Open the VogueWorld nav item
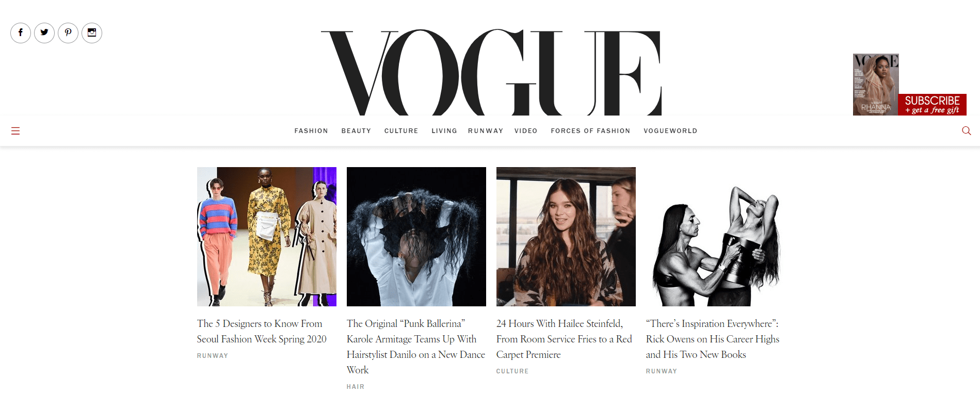 pyautogui.click(x=670, y=131)
